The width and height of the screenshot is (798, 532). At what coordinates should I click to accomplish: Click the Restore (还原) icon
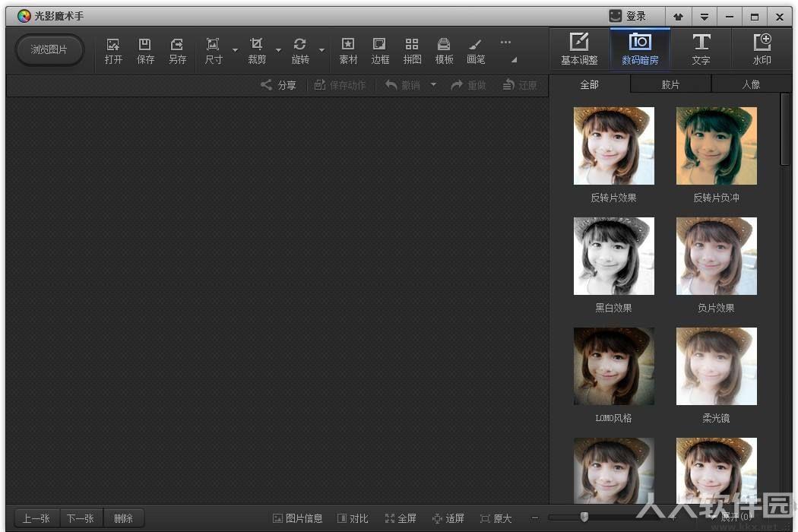pos(508,84)
